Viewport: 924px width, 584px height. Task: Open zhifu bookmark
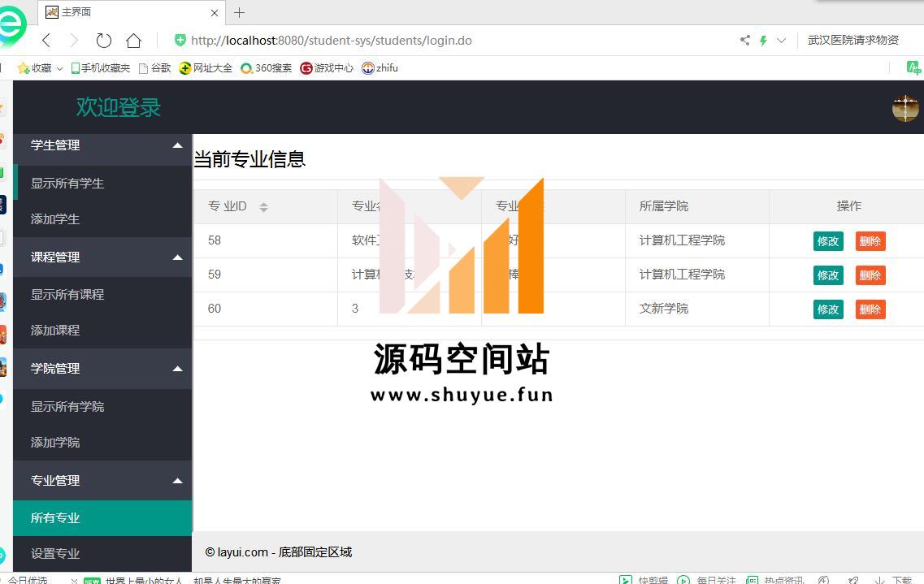tap(380, 67)
